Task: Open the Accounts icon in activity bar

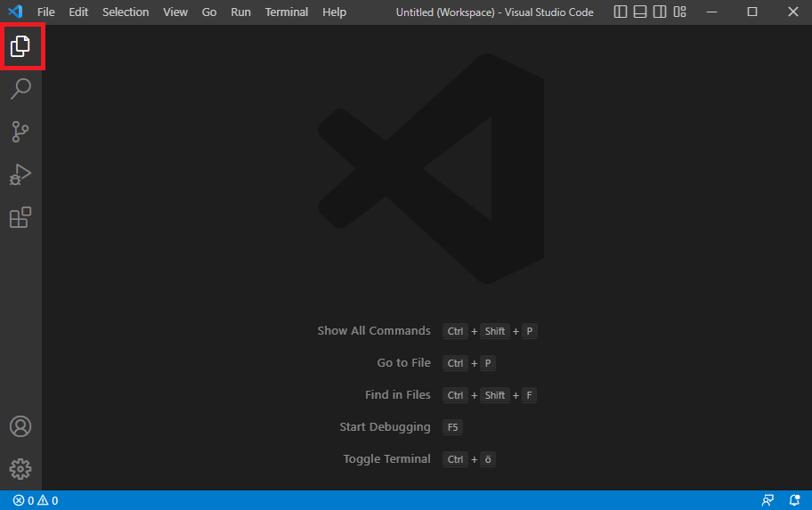Action: (20, 426)
